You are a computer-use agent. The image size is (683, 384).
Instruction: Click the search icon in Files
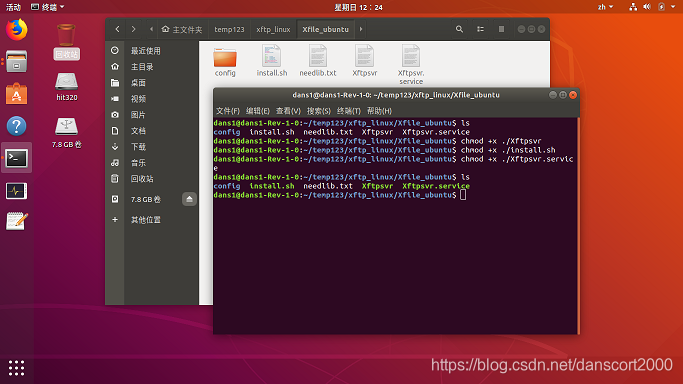click(459, 29)
